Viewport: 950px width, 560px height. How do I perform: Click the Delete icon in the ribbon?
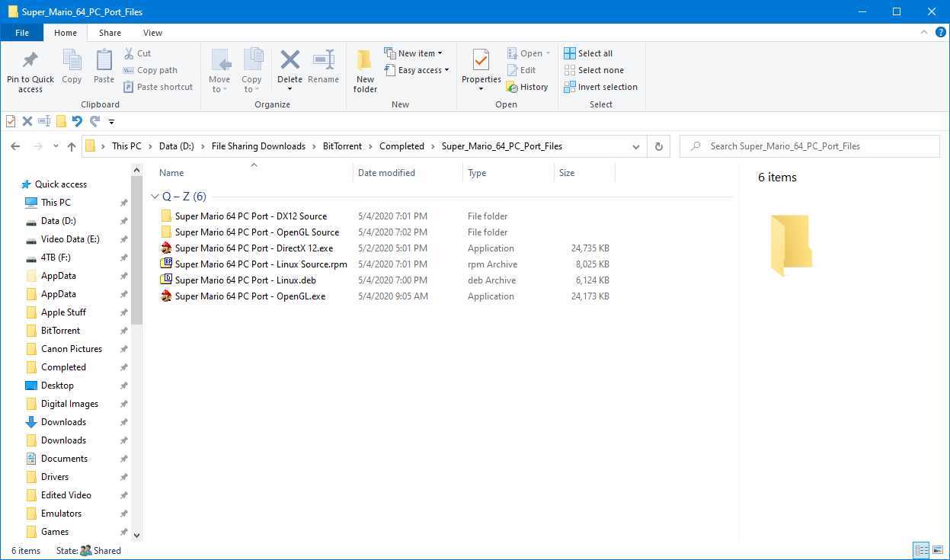point(289,61)
